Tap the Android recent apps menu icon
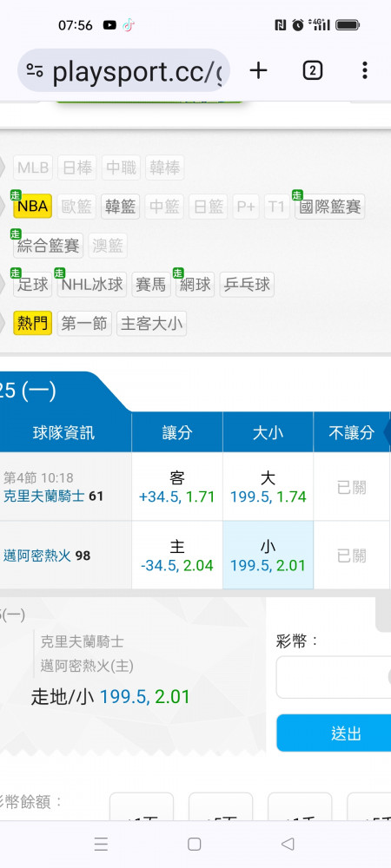 pyautogui.click(x=101, y=844)
